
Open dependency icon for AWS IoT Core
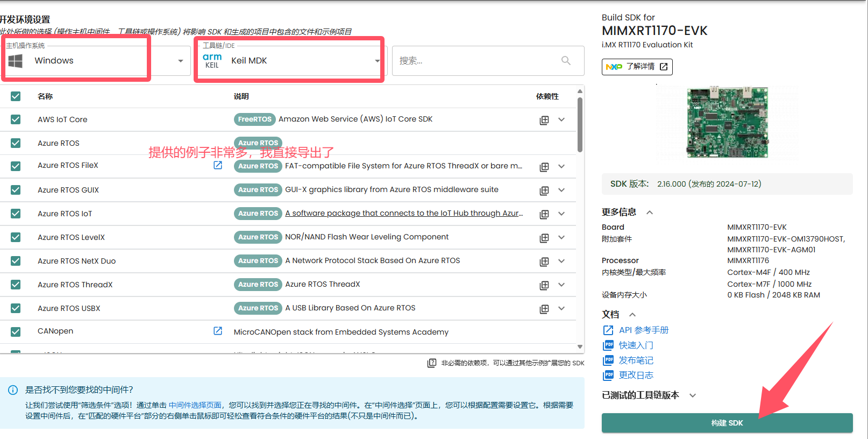click(x=544, y=120)
